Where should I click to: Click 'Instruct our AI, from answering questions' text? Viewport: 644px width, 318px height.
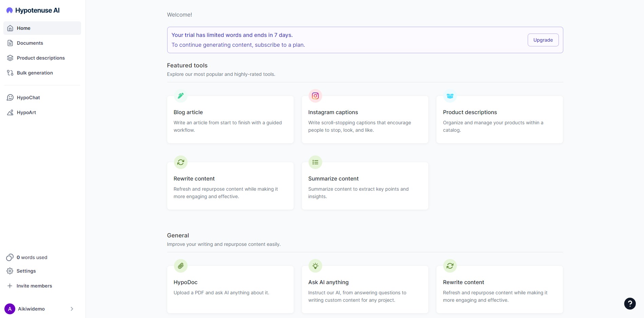(x=357, y=296)
